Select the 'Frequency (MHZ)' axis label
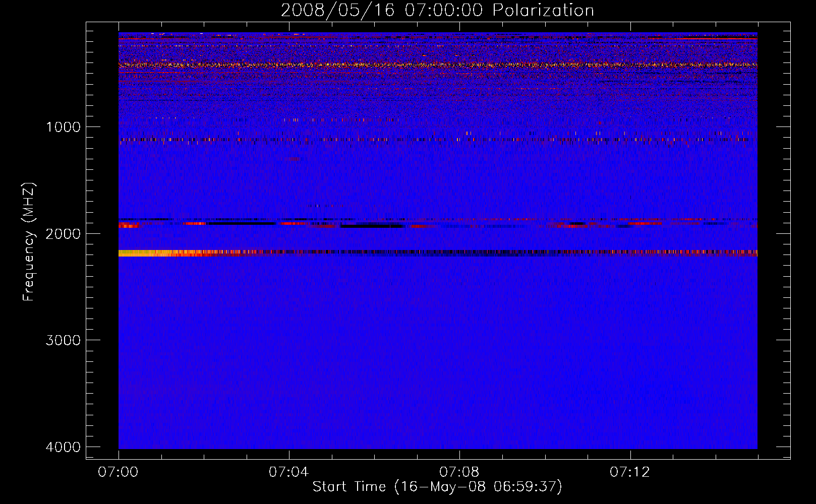 point(29,242)
